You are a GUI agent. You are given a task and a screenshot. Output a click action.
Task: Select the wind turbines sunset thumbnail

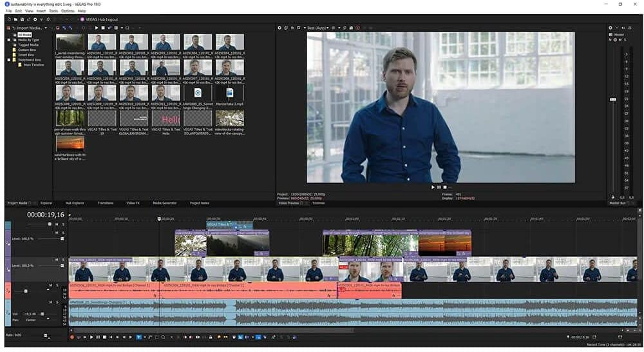click(70, 144)
